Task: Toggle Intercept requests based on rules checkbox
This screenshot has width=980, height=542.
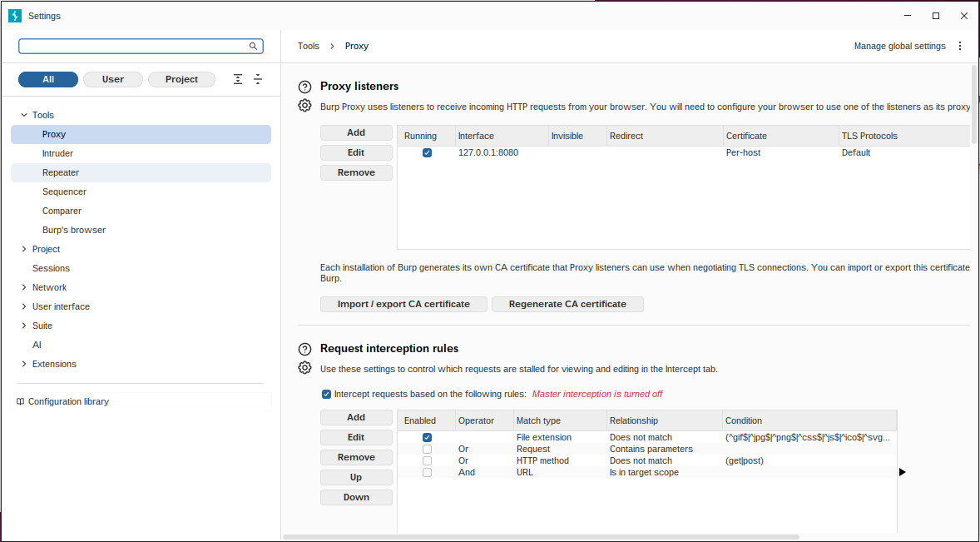Action: point(326,394)
